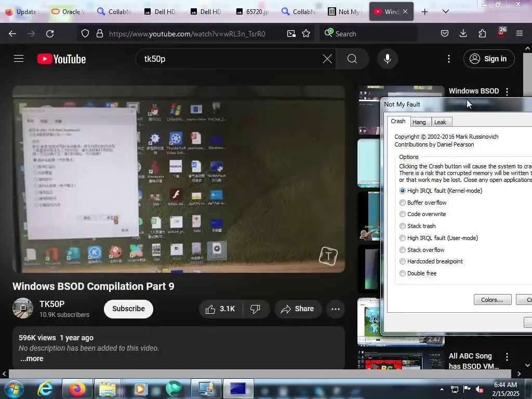Switch to the Oracle browser tab
The height and width of the screenshot is (399, 532).
tap(69, 12)
